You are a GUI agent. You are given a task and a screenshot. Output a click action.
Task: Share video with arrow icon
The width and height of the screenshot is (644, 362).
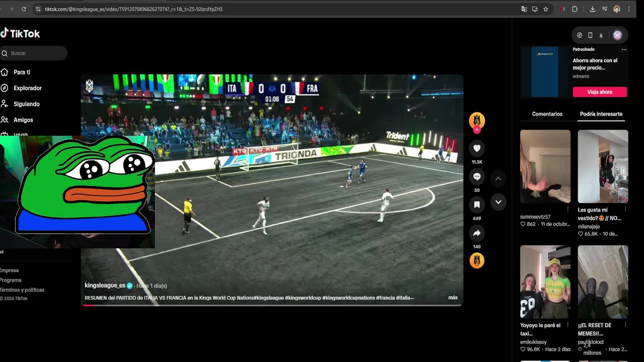(477, 233)
